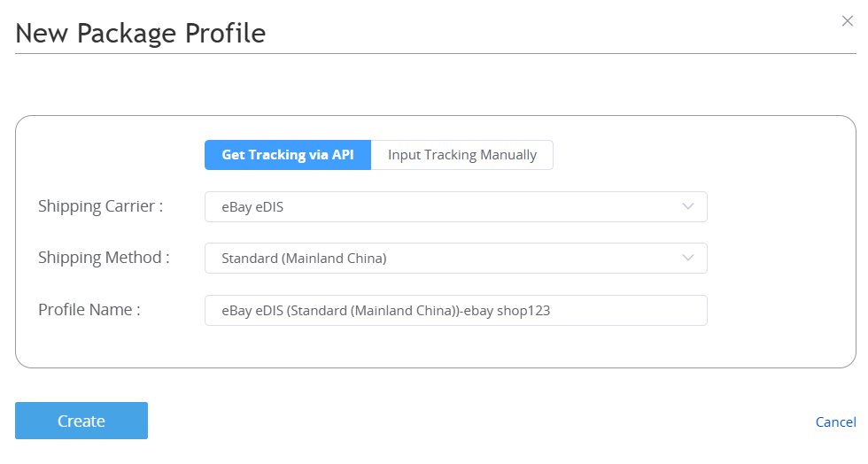The width and height of the screenshot is (868, 464).
Task: Click the Profile Name label
Action: tap(89, 310)
